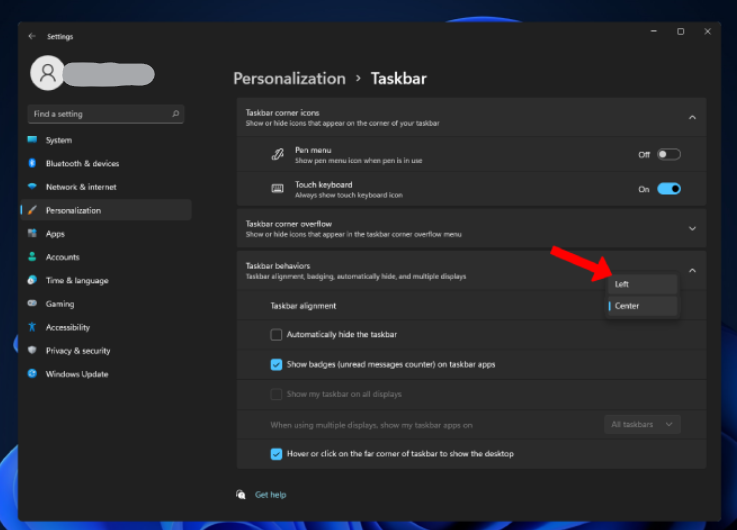Expand Taskbar corner overflow section chevron
This screenshot has width=737, height=530.
(692, 229)
